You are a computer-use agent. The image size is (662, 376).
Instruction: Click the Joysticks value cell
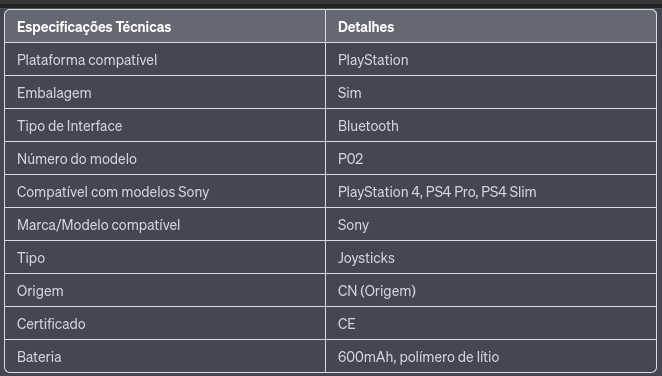coord(491,257)
